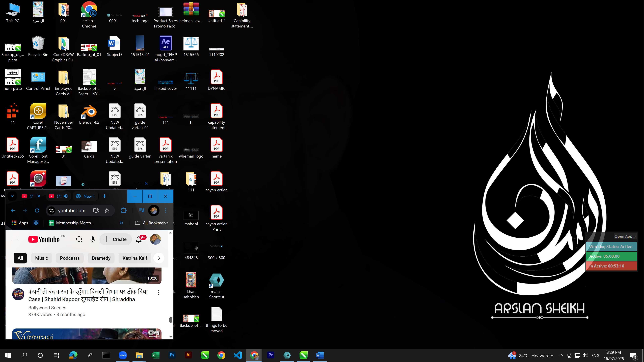Viewport: 644px width, 362px height.
Task: Go back in Chrome
Action: pyautogui.click(x=13, y=211)
